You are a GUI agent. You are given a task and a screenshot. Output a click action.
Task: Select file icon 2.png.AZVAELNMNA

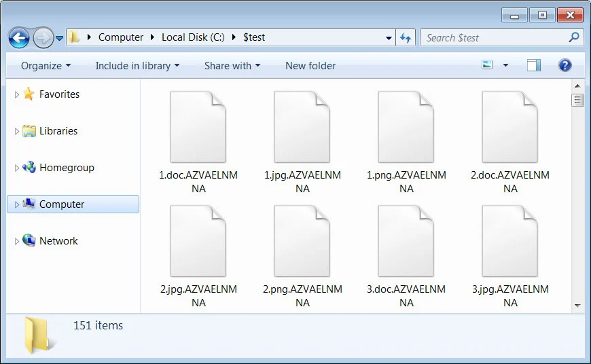[x=302, y=241]
